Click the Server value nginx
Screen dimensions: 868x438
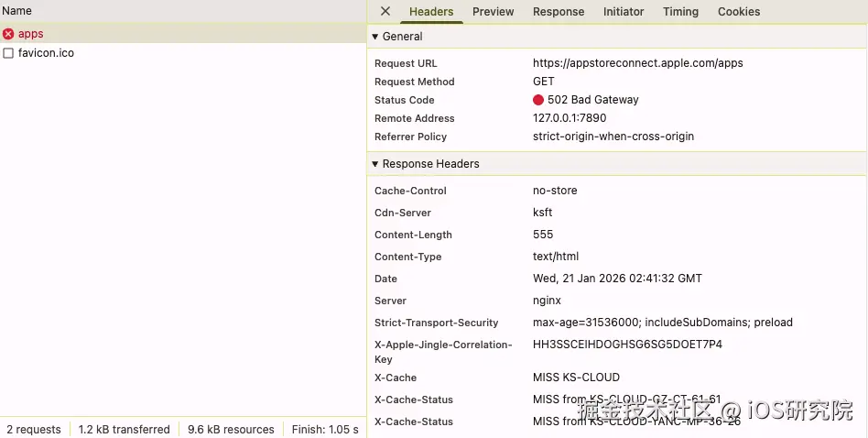coord(547,301)
